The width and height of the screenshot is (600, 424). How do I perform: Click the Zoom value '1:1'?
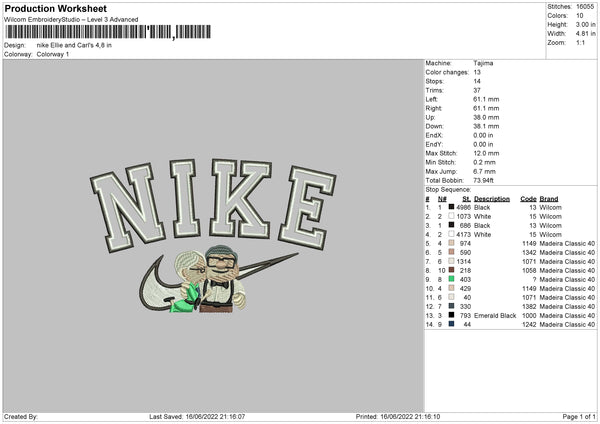tap(580, 42)
